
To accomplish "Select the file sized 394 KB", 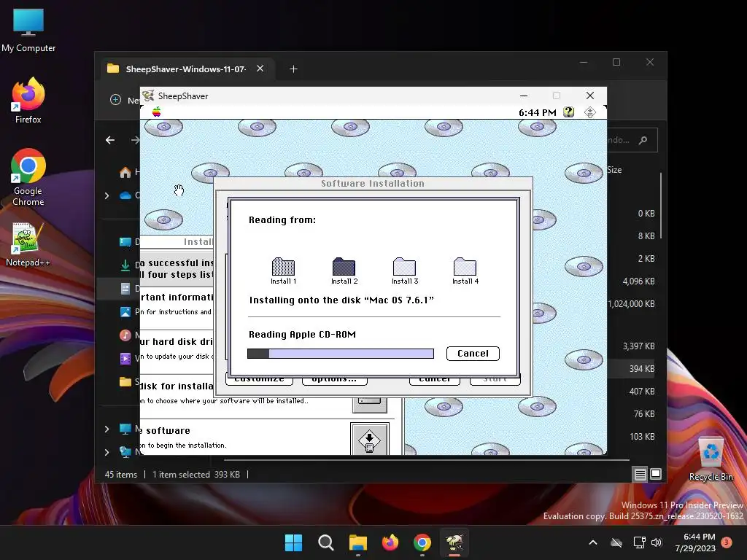I will coord(642,368).
